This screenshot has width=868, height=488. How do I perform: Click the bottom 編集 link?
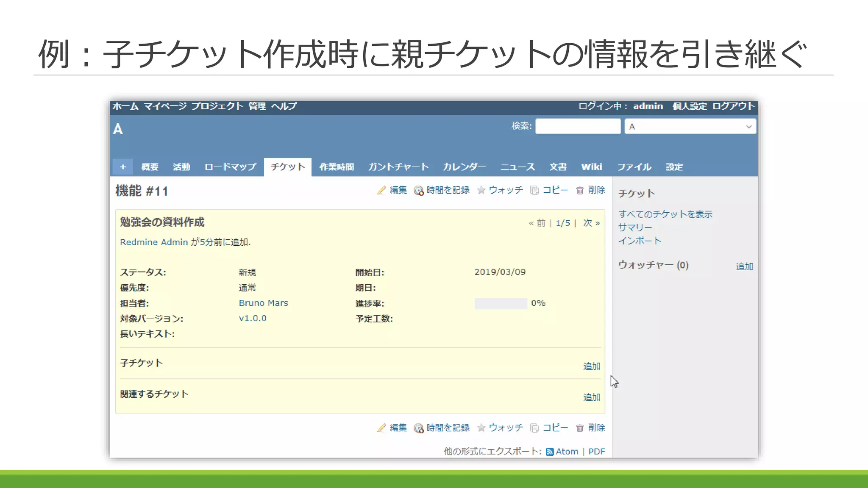398,428
